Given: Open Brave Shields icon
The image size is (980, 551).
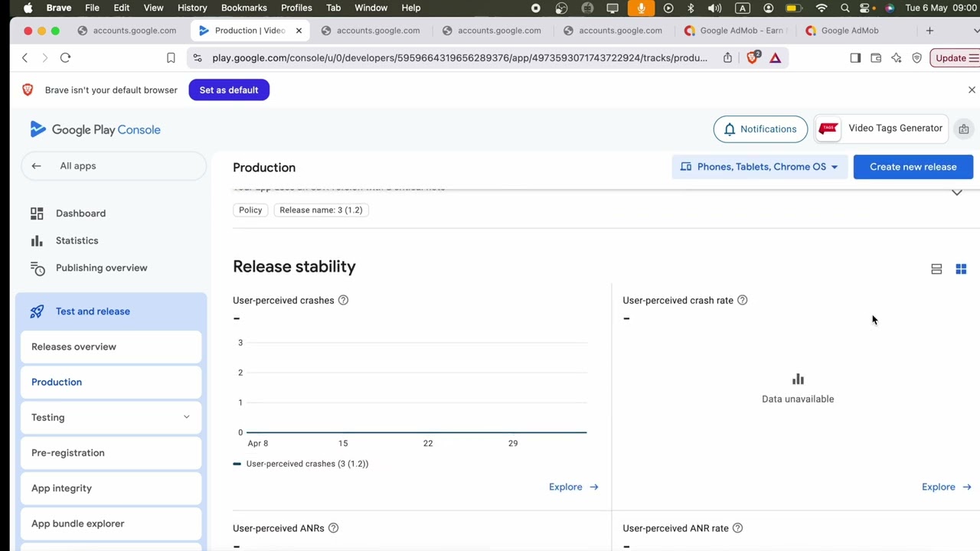Looking at the screenshot, I should (753, 57).
